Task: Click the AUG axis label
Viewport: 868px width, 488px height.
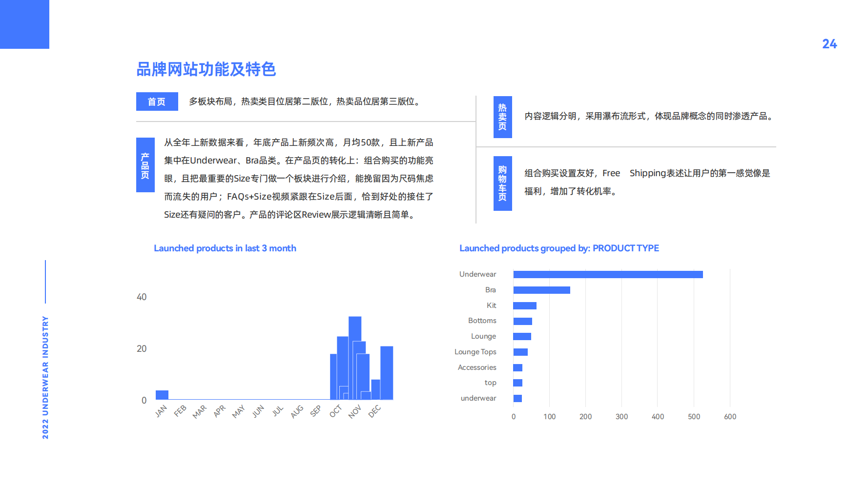Action: [297, 412]
